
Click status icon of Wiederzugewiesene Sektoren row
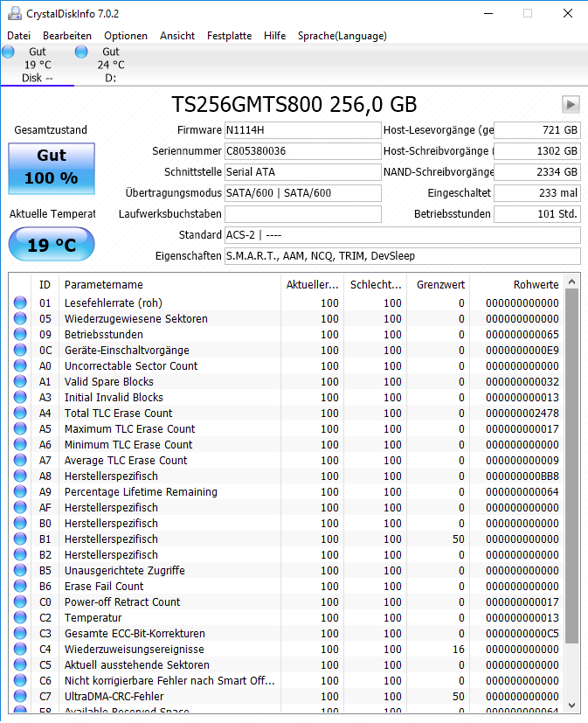20,318
